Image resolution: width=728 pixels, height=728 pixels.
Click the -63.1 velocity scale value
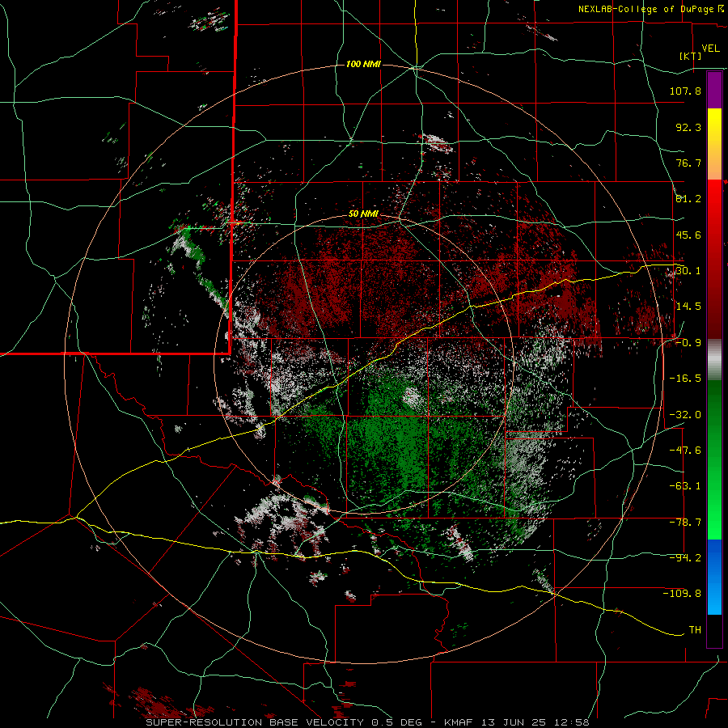click(685, 486)
